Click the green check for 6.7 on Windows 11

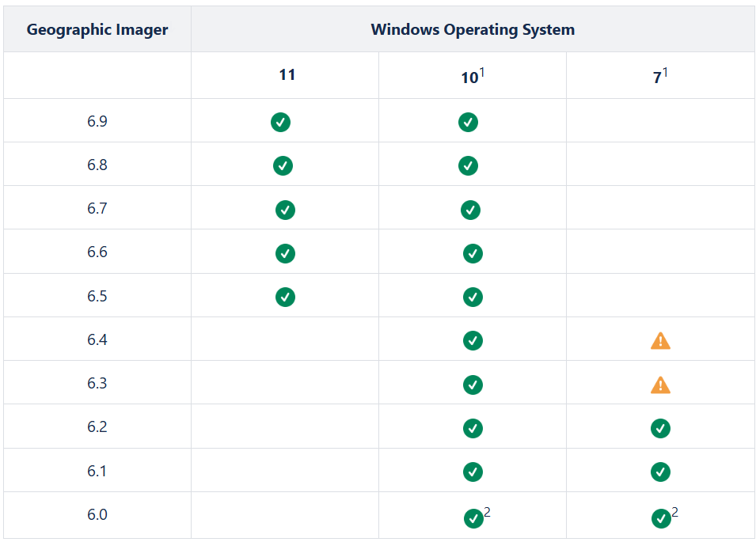(x=286, y=210)
